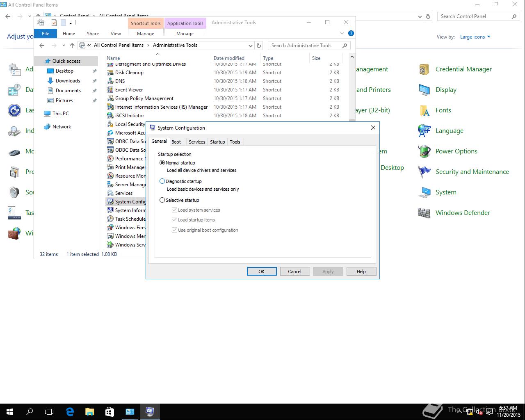Expand the ribbon with the chevron
Image resolution: width=525 pixels, height=420 pixels.
point(342,33)
